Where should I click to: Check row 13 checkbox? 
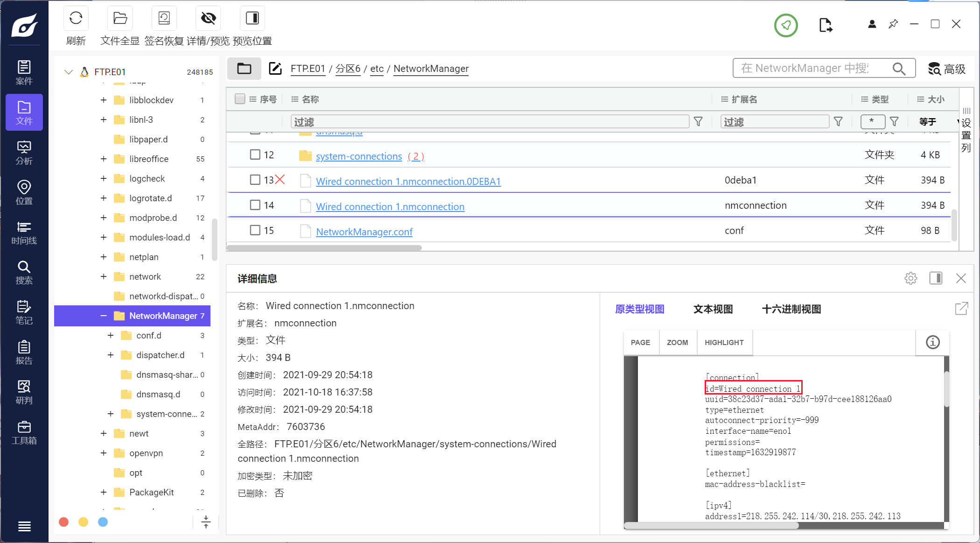[x=255, y=180]
